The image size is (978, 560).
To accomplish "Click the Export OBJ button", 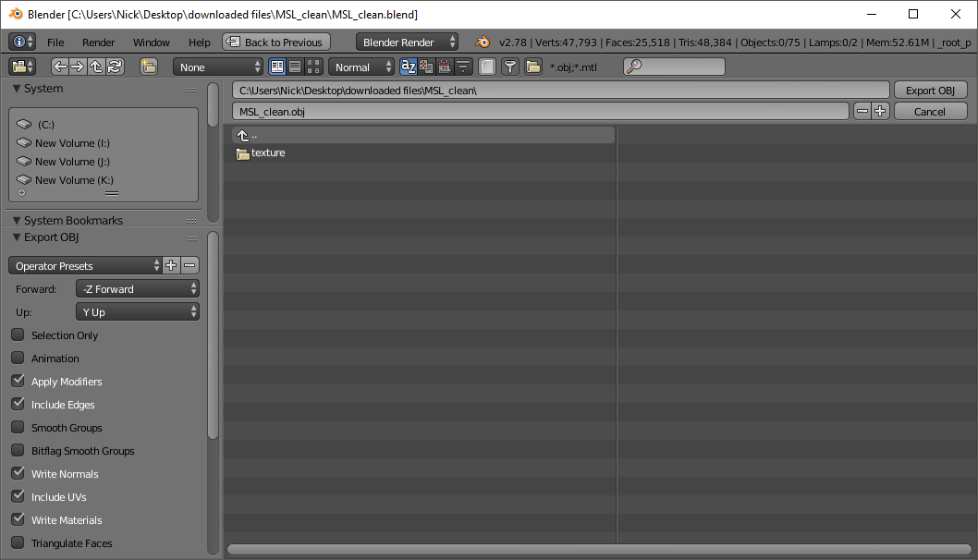I will pyautogui.click(x=930, y=91).
